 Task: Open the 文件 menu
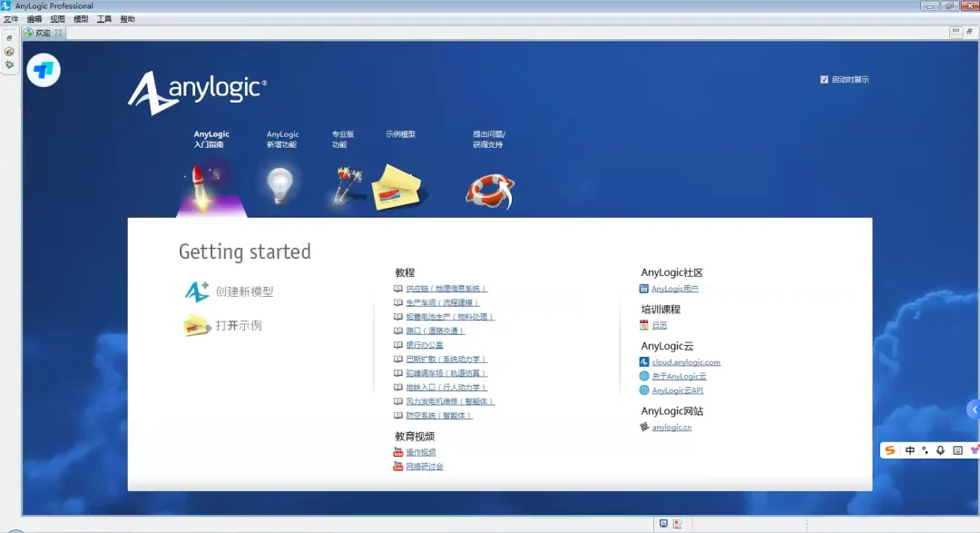point(11,19)
